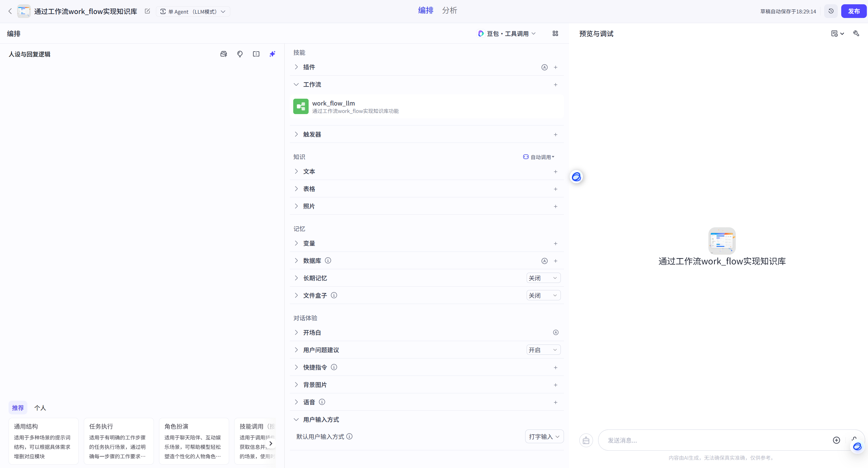Click the AI optimize prompt sparkle icon

(272, 54)
